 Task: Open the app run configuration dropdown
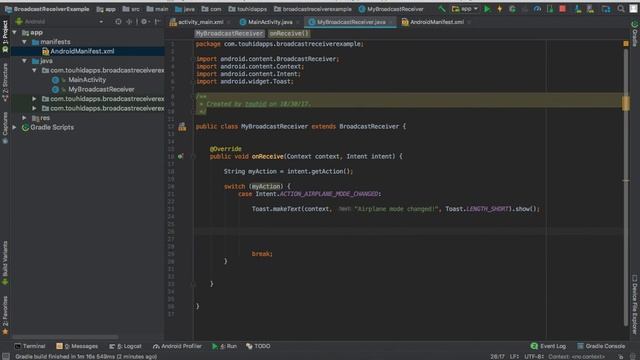tap(464, 9)
